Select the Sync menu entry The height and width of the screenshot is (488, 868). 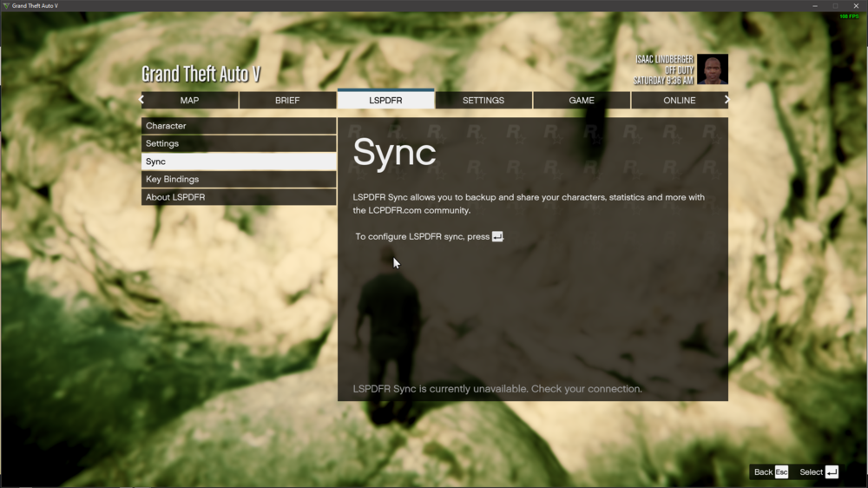point(239,162)
